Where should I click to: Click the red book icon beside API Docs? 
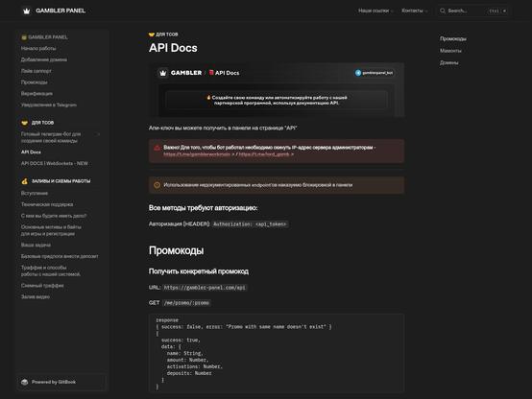point(211,73)
